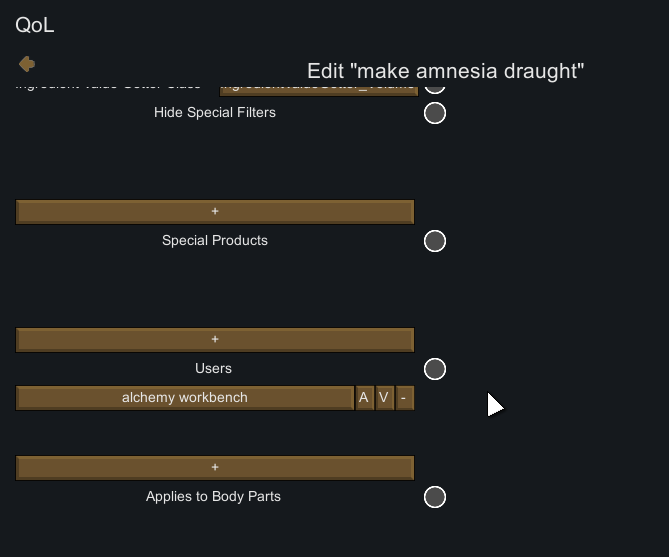
Task: Add entry with plus bar above Applies to Body Parts
Action: pos(215,468)
